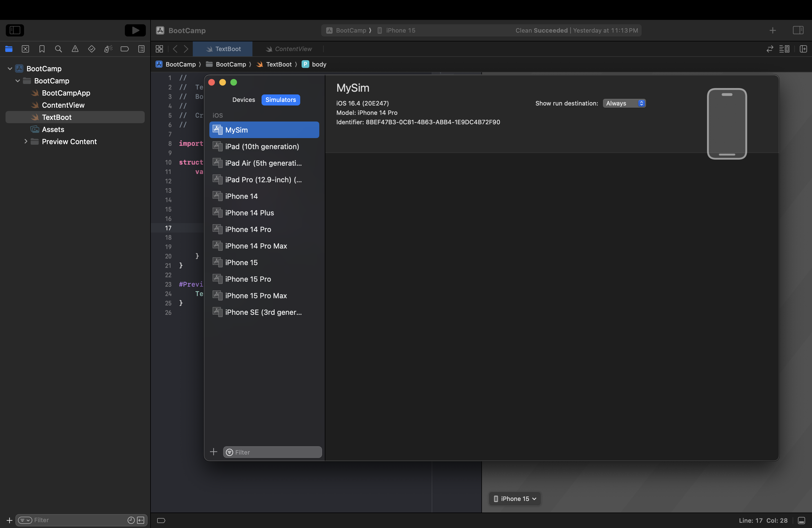Viewport: 812px width, 528px height.
Task: Open the Find navigator magnifier icon
Action: (x=58, y=49)
